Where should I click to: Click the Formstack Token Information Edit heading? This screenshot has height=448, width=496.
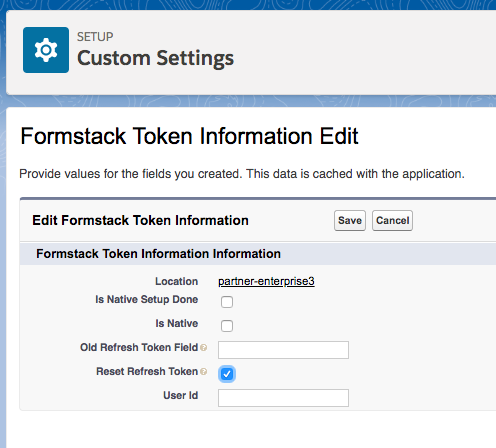click(x=189, y=136)
